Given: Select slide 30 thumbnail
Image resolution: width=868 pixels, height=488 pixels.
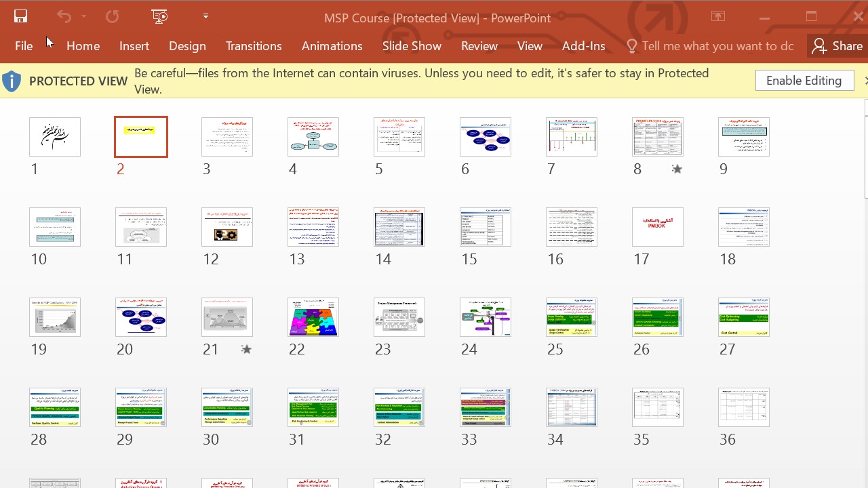Looking at the screenshot, I should coord(227,407).
